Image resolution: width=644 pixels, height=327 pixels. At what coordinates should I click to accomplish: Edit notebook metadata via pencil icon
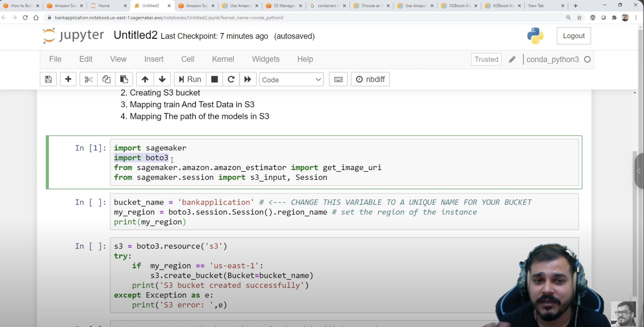click(512, 59)
